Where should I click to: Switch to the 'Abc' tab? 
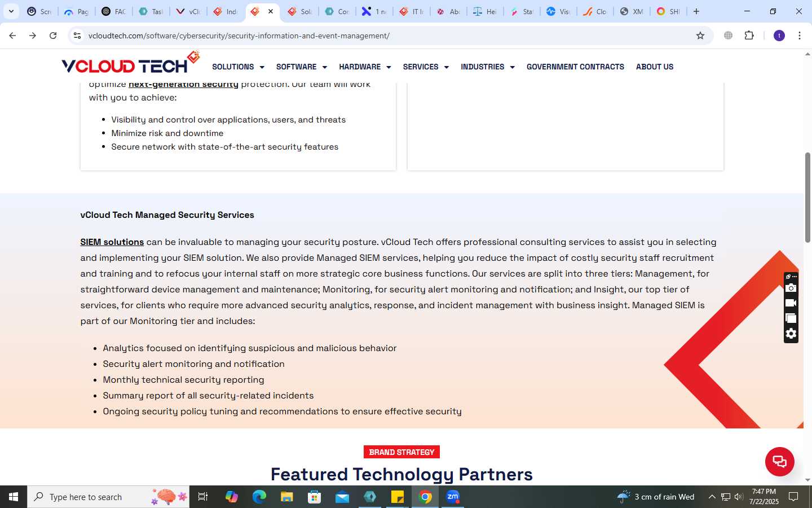[449, 11]
